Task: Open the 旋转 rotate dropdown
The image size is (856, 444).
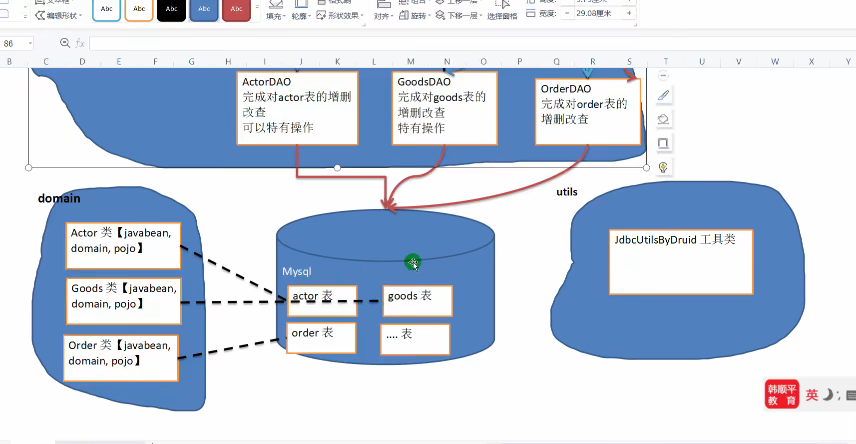Action: click(415, 15)
